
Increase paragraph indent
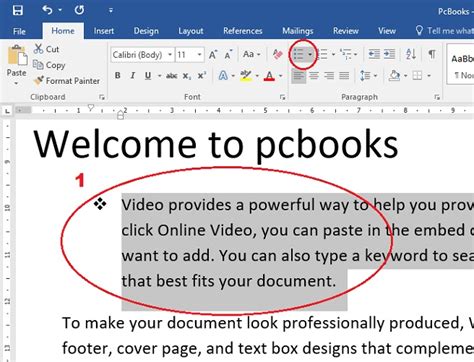point(389,54)
